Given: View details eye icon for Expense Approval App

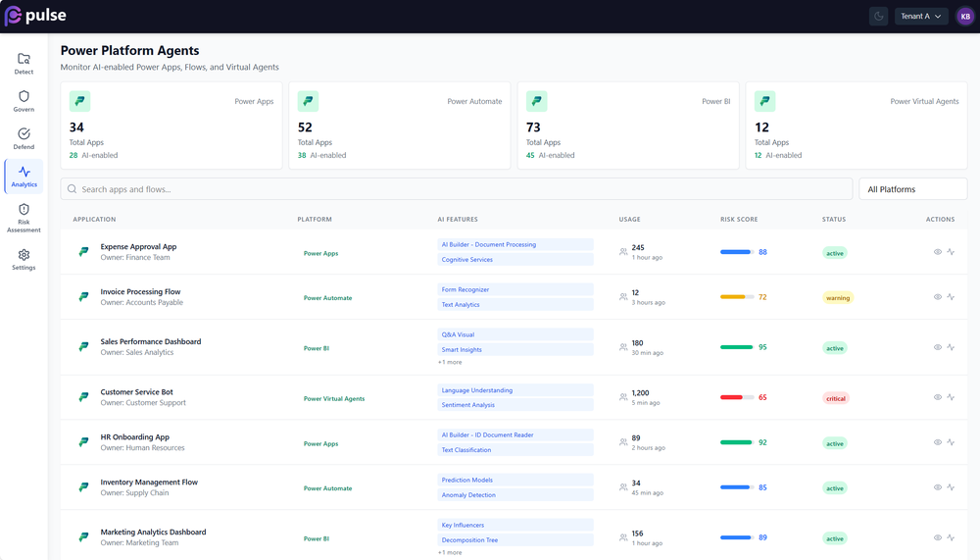Looking at the screenshot, I should pyautogui.click(x=938, y=252).
